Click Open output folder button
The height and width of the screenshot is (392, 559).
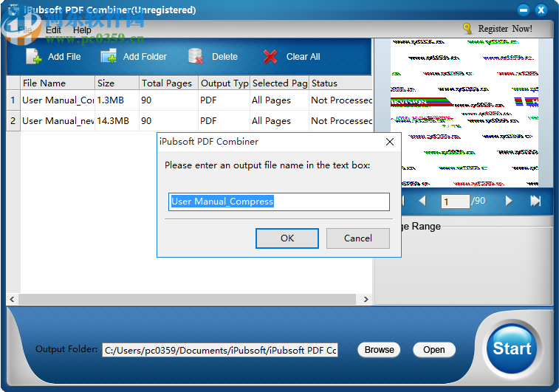(434, 350)
